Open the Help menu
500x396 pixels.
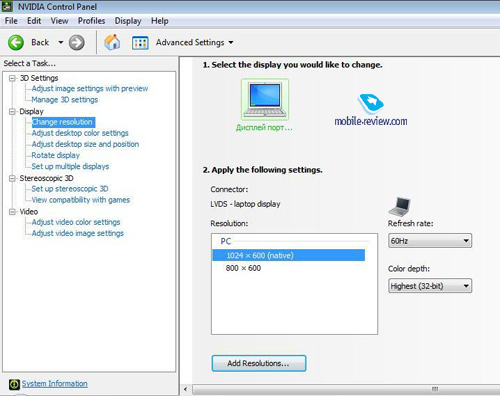coord(159,21)
